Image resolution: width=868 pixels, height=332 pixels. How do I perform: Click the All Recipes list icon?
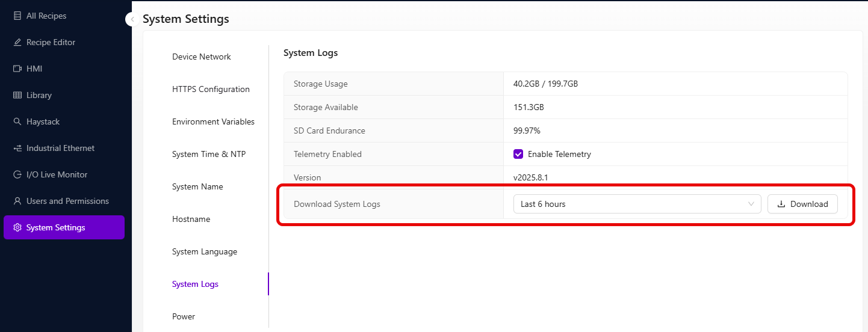(17, 16)
